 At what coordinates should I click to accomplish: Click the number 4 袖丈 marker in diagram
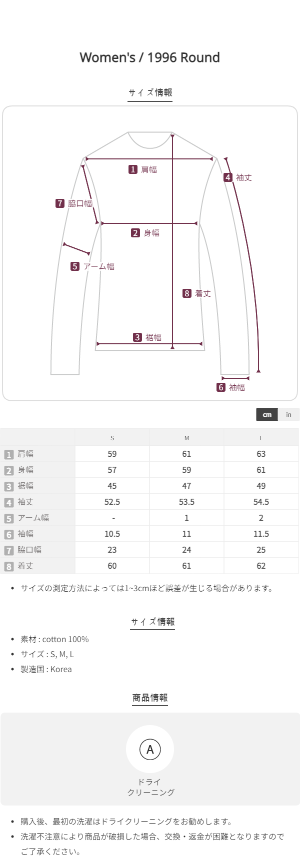click(228, 177)
